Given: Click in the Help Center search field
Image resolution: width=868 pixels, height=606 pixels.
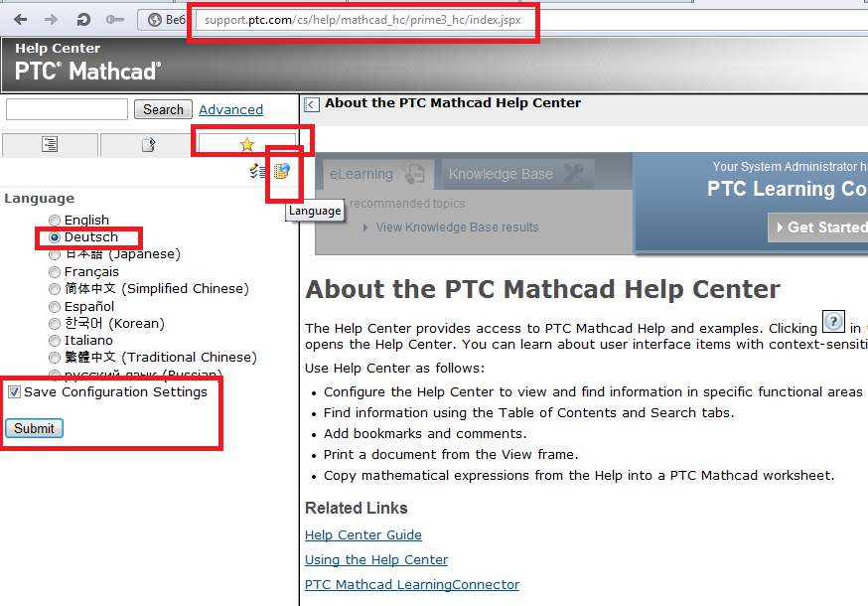Looking at the screenshot, I should 67,109.
